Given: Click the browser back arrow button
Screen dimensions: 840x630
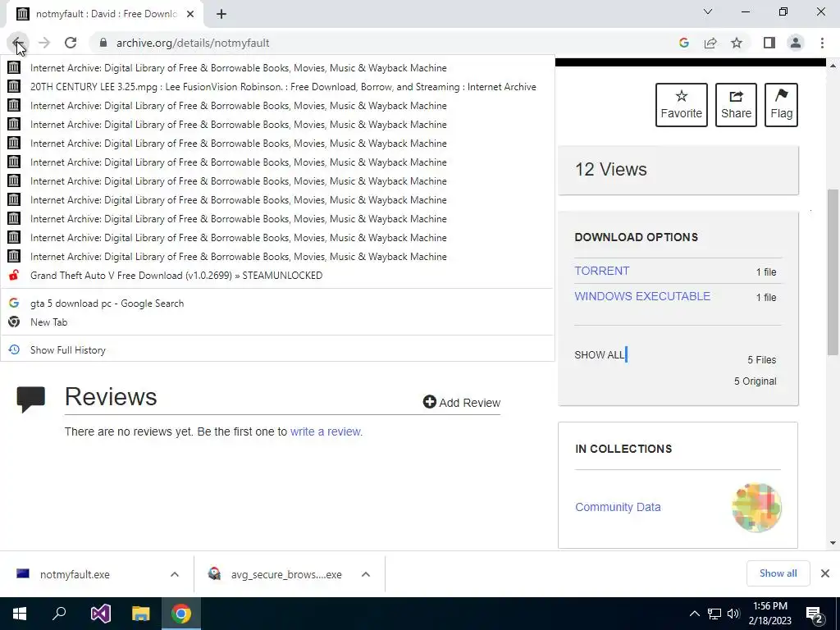Looking at the screenshot, I should [x=17, y=43].
